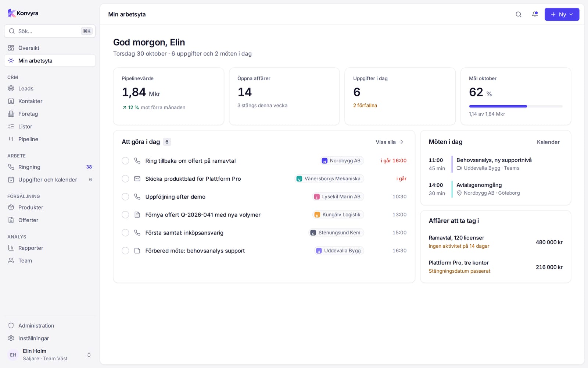Open Rapporter in the sidebar

pyautogui.click(x=50, y=248)
